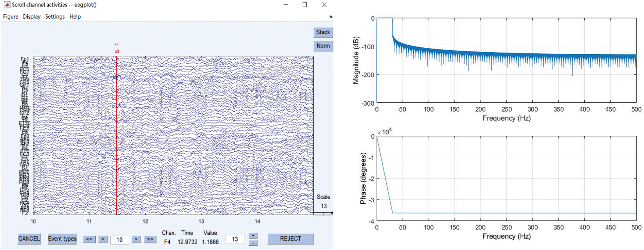Open the Settings menu
Image resolution: width=644 pixels, height=250 pixels.
(x=55, y=17)
